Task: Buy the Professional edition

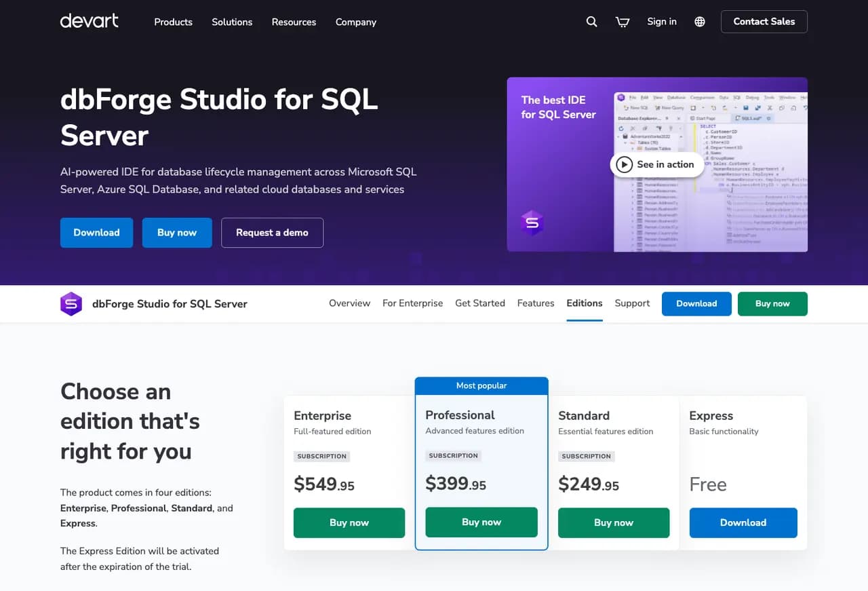Action: 481,522
